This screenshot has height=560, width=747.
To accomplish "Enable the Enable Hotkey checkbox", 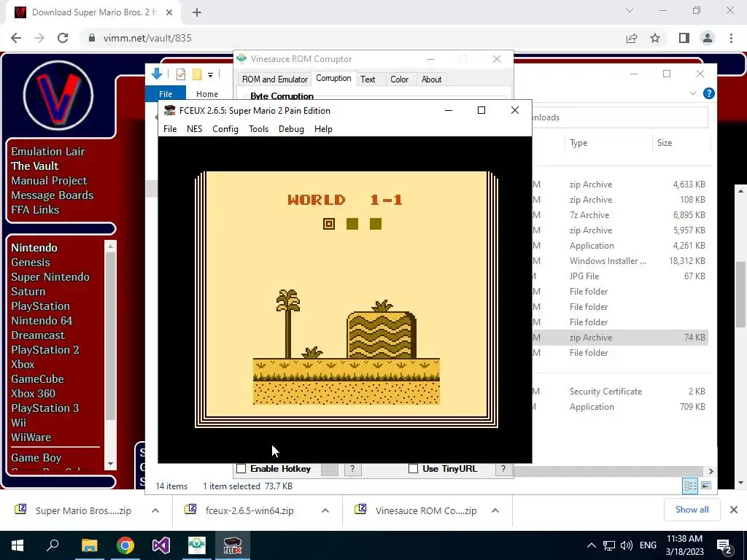I will click(x=241, y=469).
